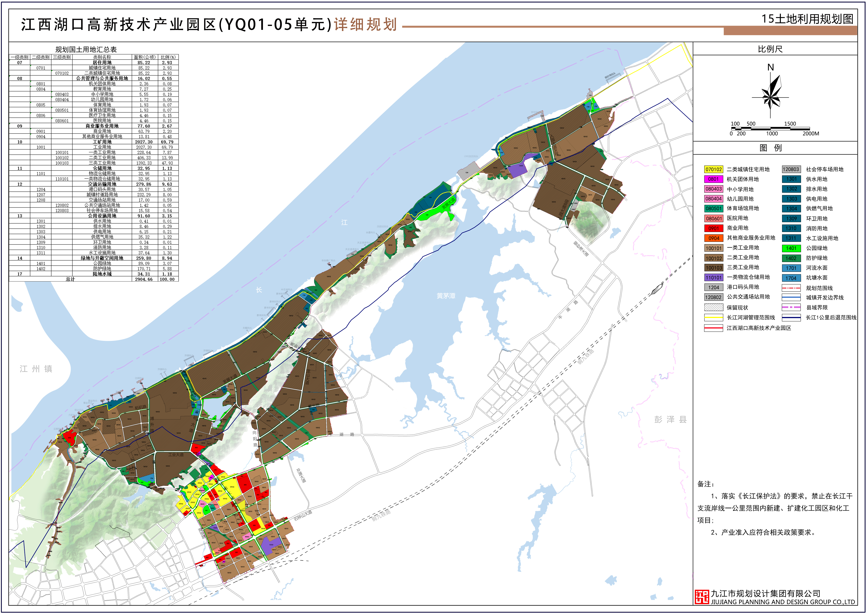Select the bright green 1401 公园绿地 swatch
The width and height of the screenshot is (868, 615).
(791, 249)
